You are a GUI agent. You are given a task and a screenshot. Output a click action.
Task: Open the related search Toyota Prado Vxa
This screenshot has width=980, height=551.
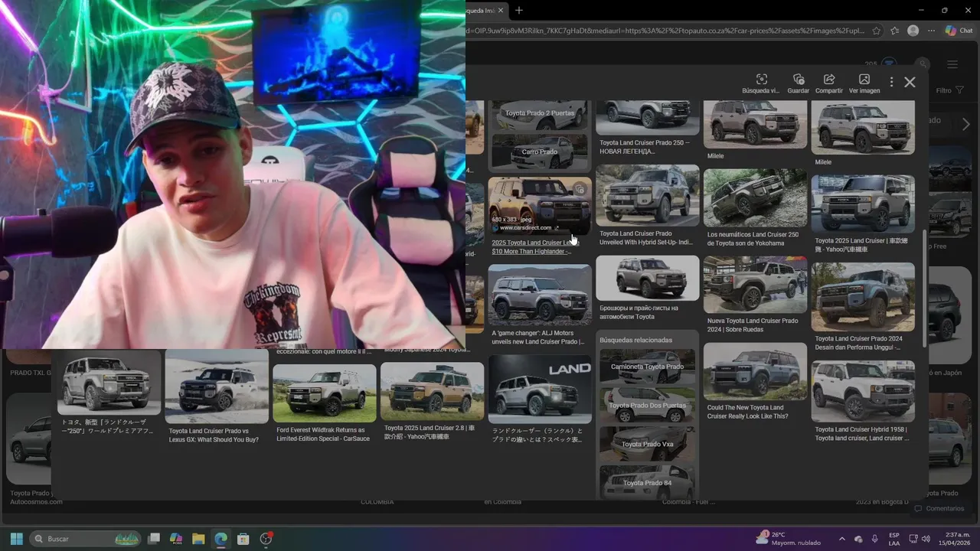pyautogui.click(x=647, y=444)
